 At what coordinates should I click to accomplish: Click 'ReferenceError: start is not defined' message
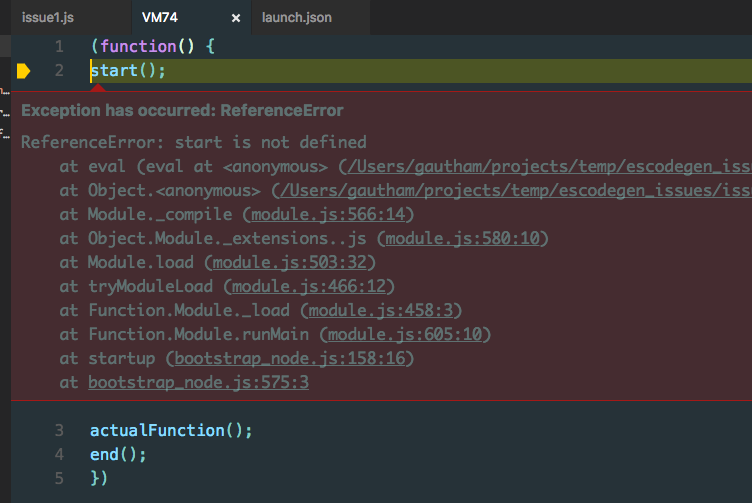point(194,142)
